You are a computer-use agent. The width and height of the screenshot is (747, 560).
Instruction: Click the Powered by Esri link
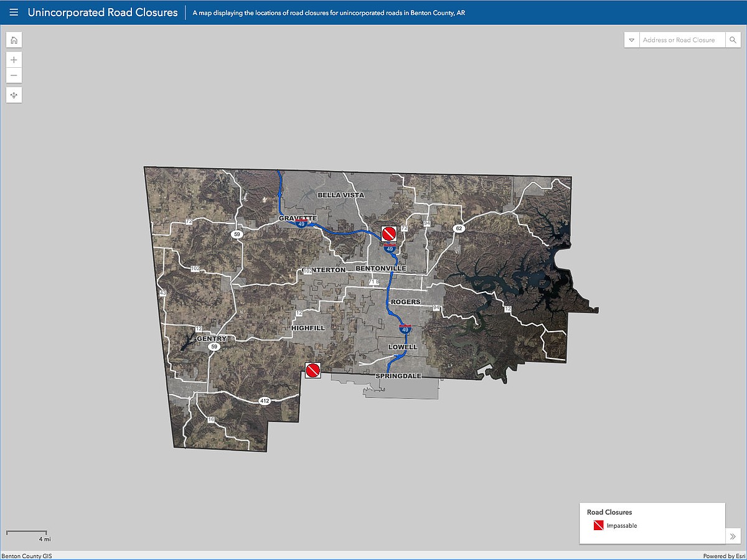click(x=724, y=556)
